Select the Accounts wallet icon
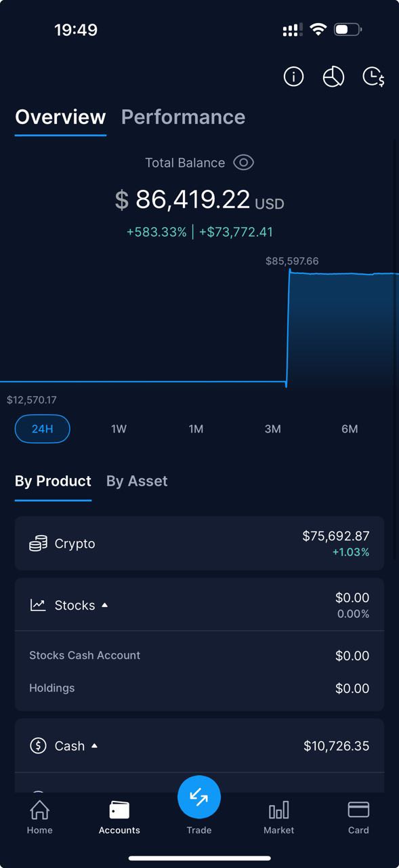This screenshot has height=868, width=399. coord(119,810)
